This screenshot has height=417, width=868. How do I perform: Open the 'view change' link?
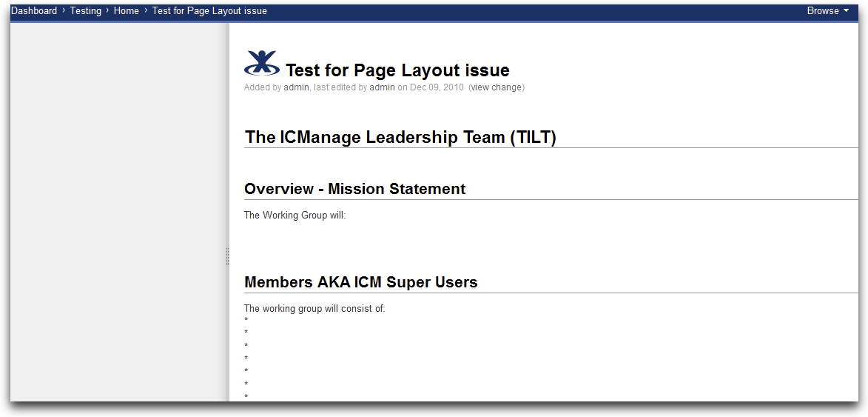coord(496,87)
